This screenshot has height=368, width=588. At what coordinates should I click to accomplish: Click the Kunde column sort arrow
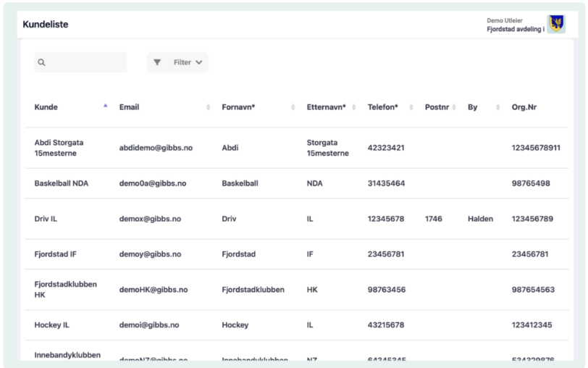coord(105,106)
